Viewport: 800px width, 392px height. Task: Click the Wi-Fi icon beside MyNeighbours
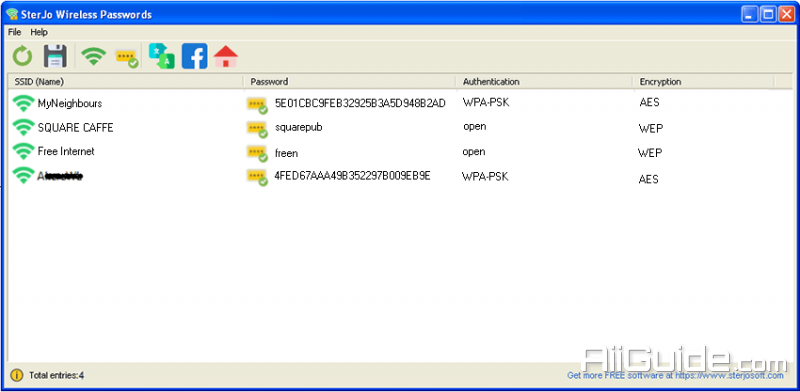pos(23,103)
